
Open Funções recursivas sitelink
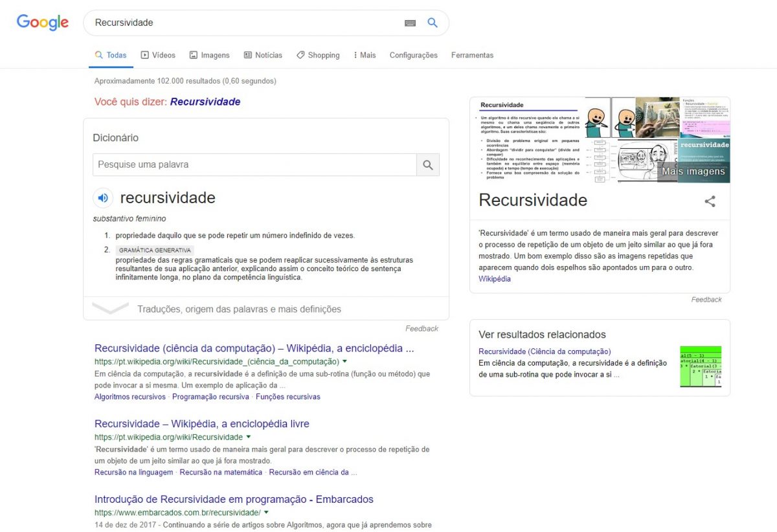tap(287, 397)
